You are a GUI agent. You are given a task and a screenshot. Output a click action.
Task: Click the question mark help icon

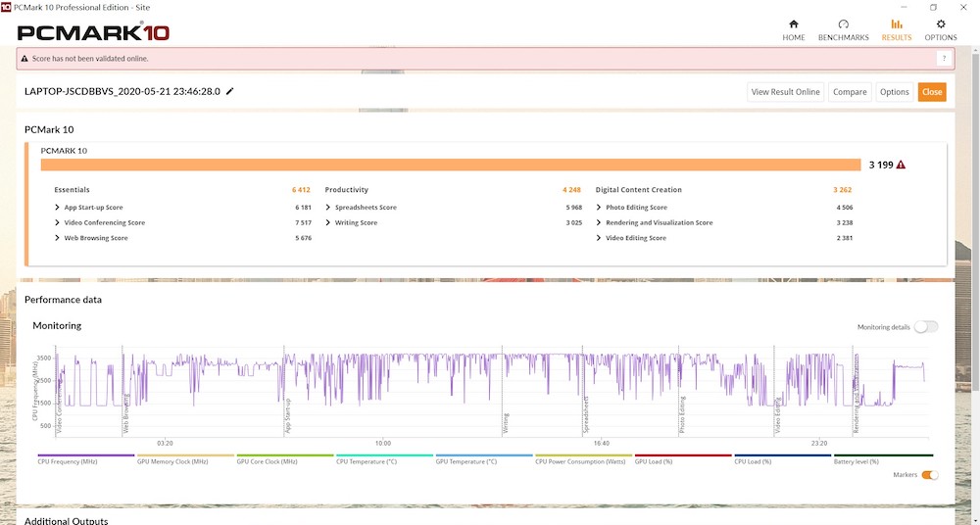943,59
